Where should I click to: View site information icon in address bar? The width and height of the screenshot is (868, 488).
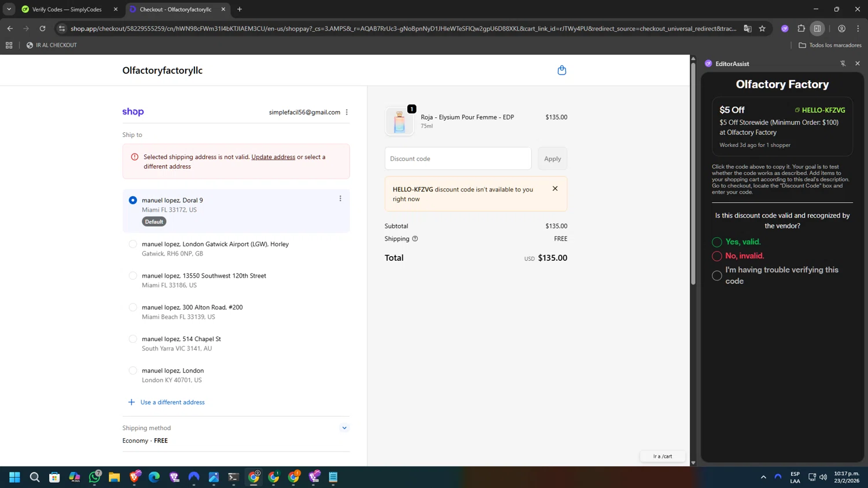(x=62, y=28)
